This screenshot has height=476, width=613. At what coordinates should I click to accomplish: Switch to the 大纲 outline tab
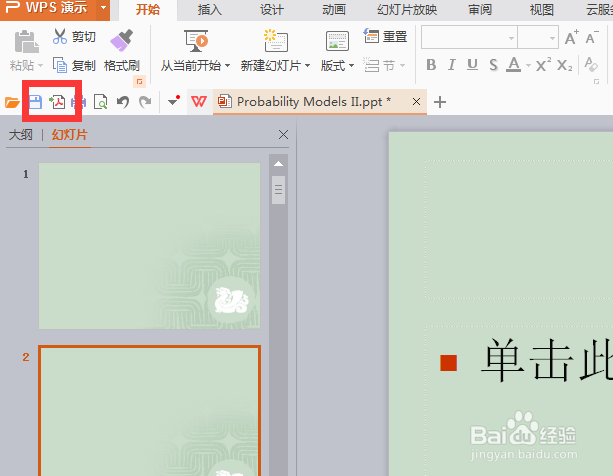[21, 135]
